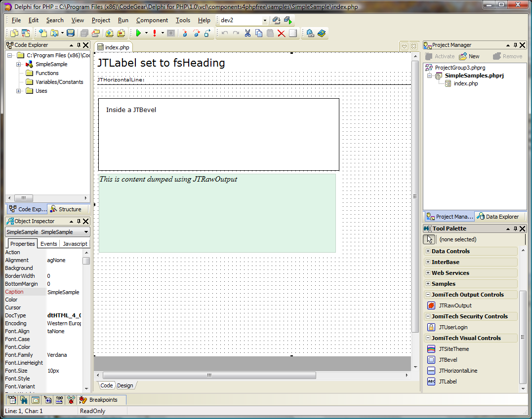The height and width of the screenshot is (419, 532).
Task: Click the Design view tab
Action: pos(125,385)
